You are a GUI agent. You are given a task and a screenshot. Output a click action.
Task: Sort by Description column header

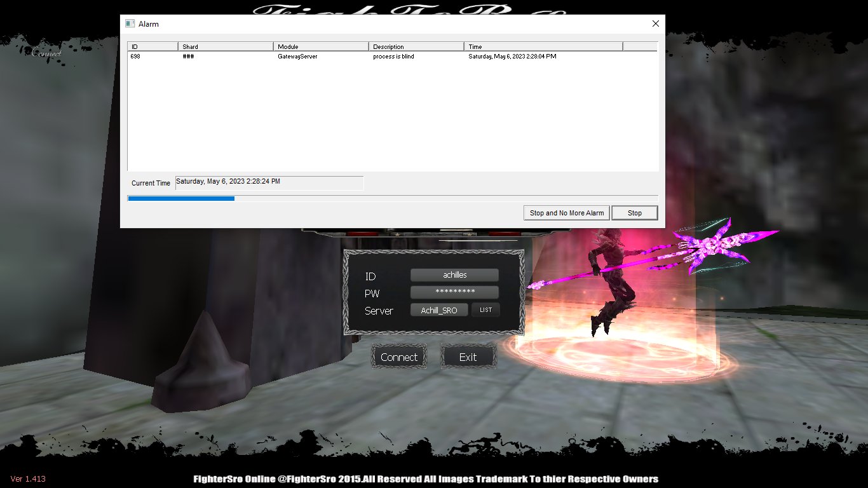(417, 46)
